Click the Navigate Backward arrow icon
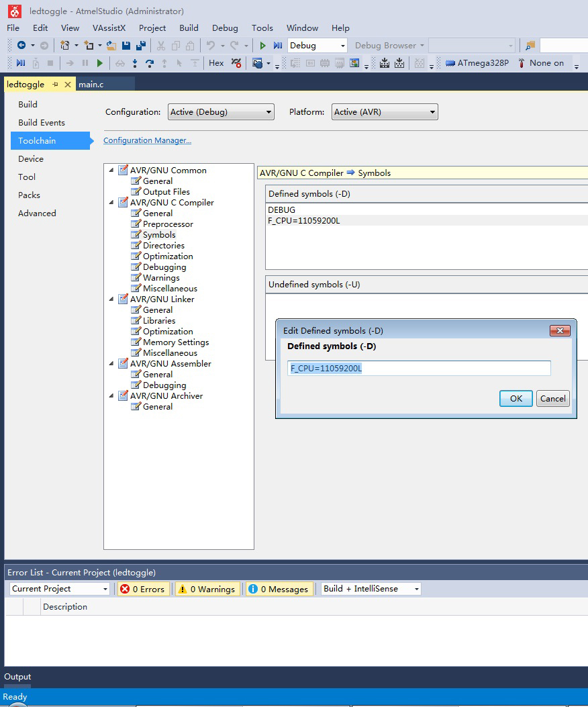588x707 pixels. [21, 45]
